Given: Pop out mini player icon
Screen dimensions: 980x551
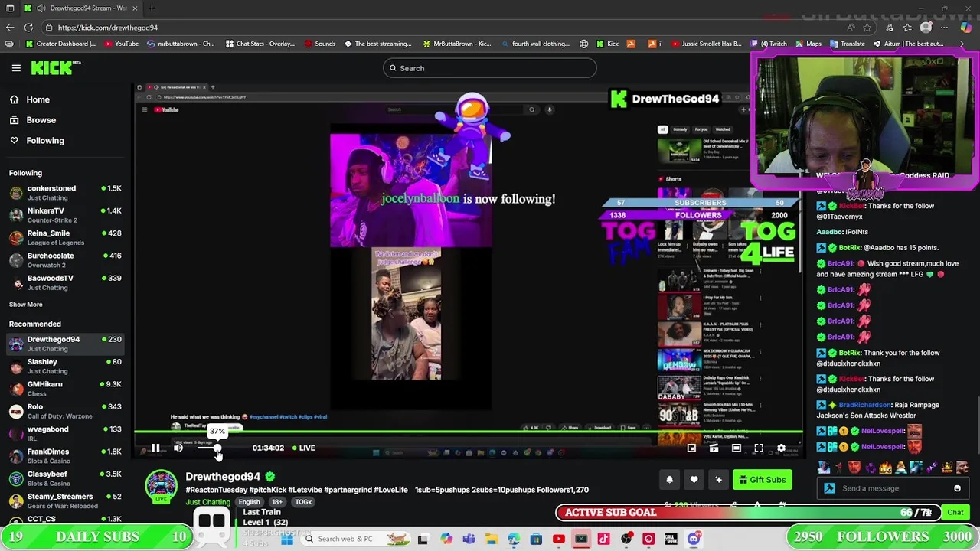Looking at the screenshot, I should 691,448.
